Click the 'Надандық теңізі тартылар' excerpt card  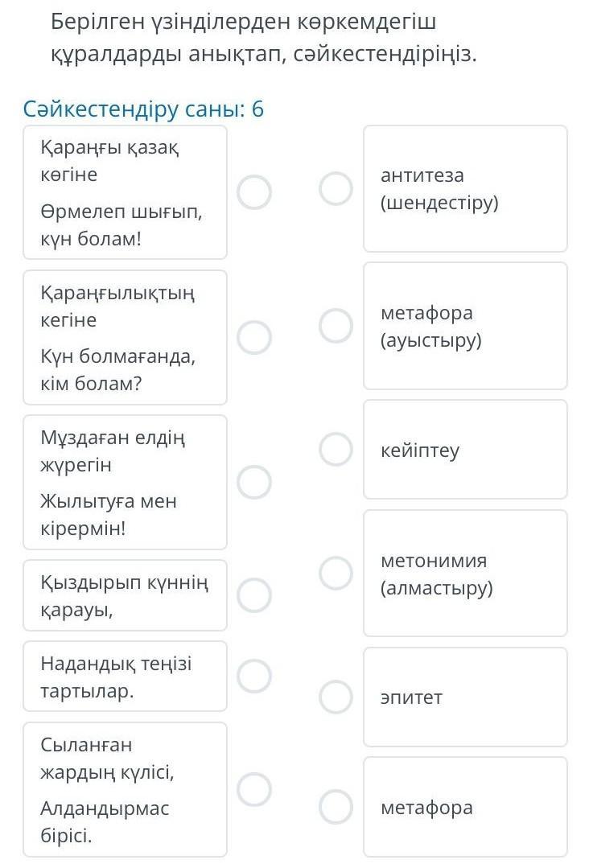(x=125, y=676)
